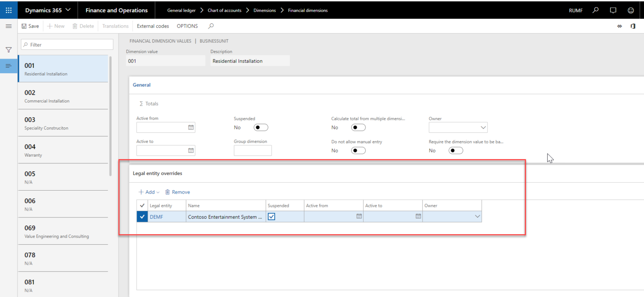Viewport: 644px width, 297px height.
Task: Open the OPTIONS menu in the action pane
Action: coord(187,26)
